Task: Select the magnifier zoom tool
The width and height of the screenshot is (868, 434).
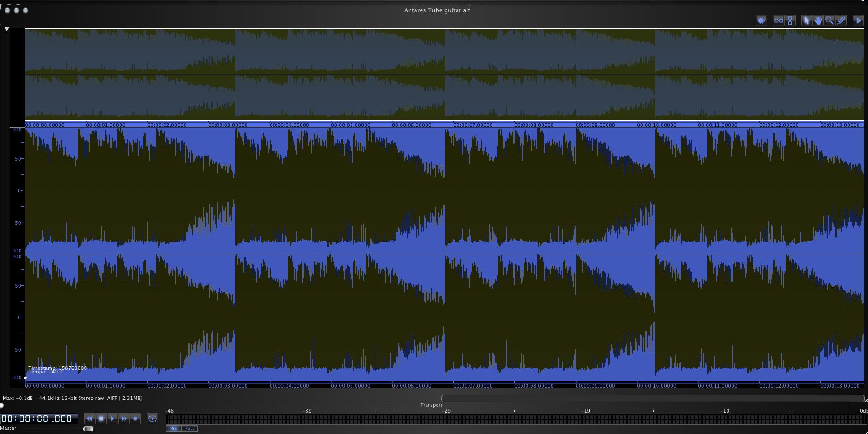Action: pyautogui.click(x=829, y=20)
